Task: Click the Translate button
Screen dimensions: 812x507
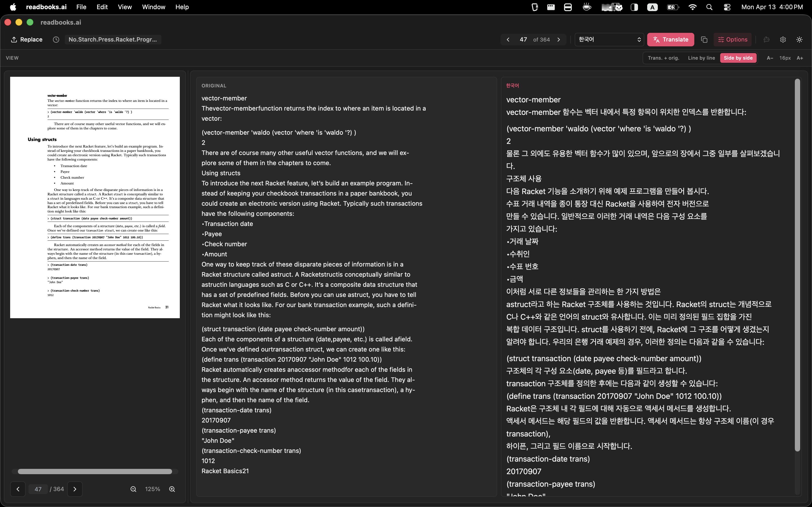Action: tap(671, 39)
